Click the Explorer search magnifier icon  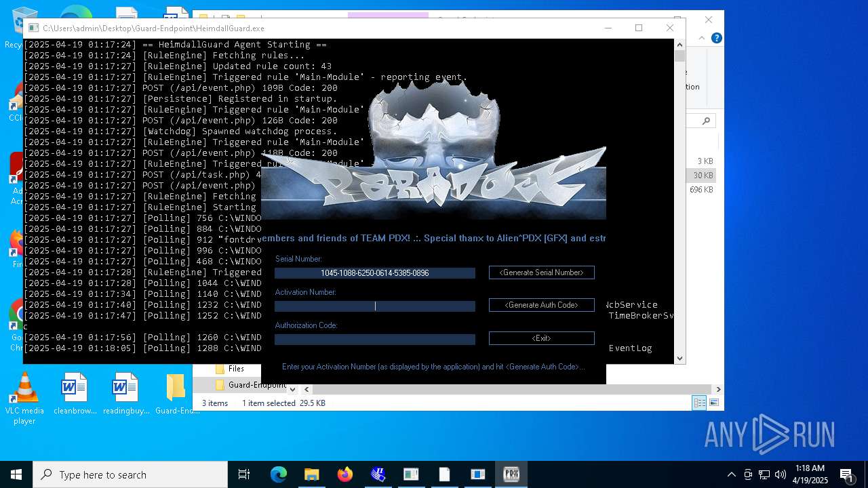click(x=706, y=121)
